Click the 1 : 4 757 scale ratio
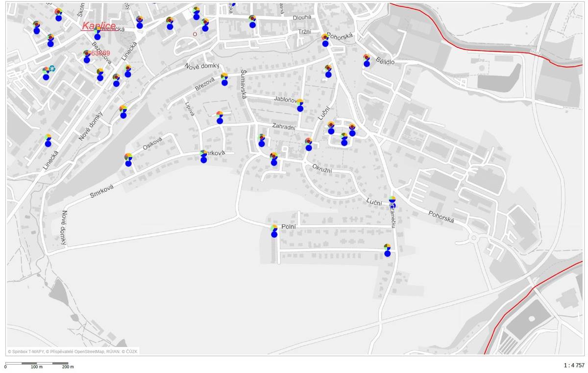Viewport: 588px width, 373px height. [574, 365]
